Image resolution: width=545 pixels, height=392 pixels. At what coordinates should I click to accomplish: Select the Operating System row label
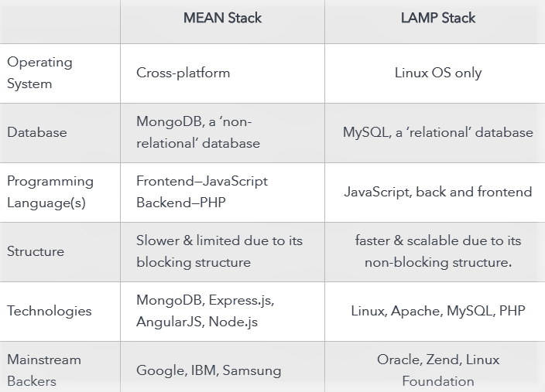(x=39, y=73)
